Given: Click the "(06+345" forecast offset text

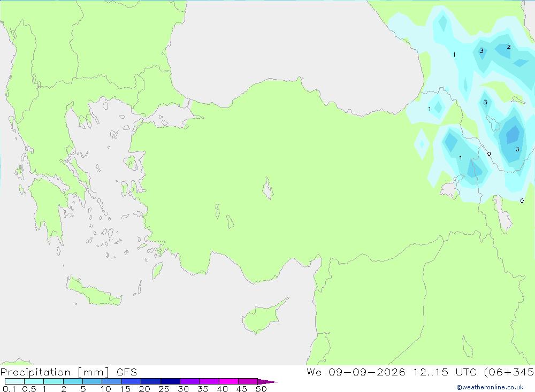Looking at the screenshot, I should coord(509,372).
